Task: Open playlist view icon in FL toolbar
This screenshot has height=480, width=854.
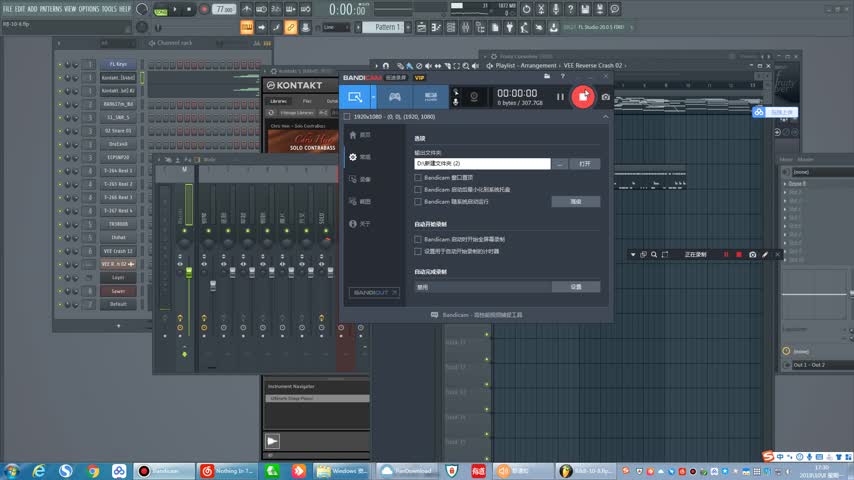Action: point(422,27)
